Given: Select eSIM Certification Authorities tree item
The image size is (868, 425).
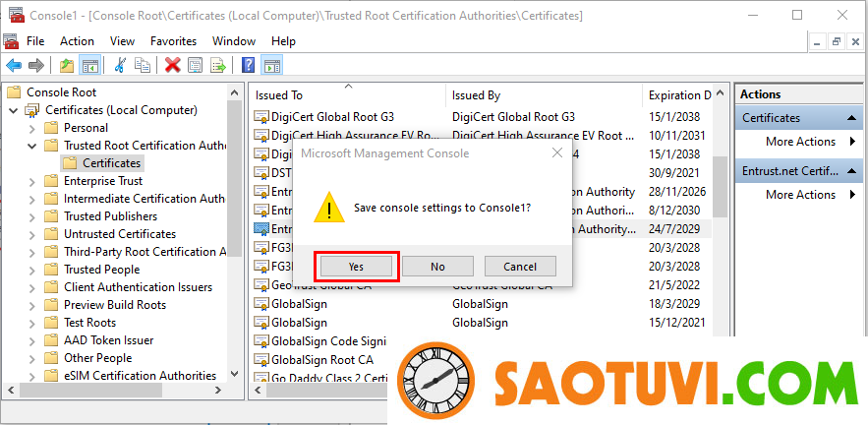Looking at the screenshot, I should point(140,376).
